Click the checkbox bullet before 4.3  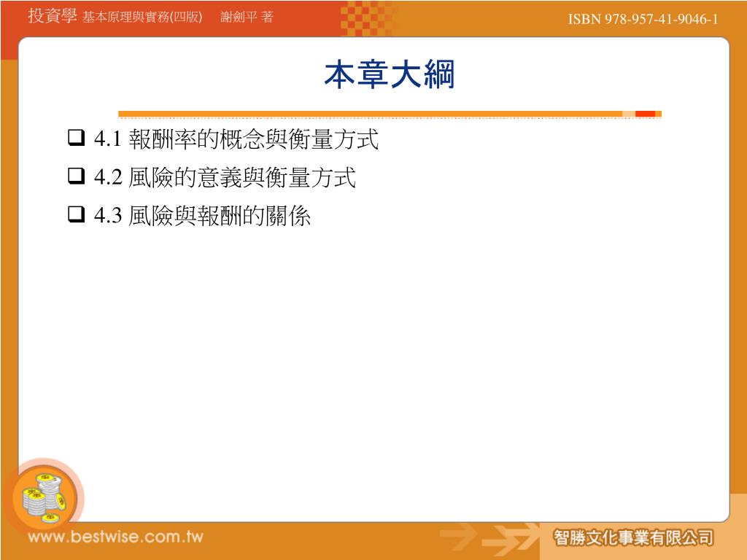[x=76, y=214]
